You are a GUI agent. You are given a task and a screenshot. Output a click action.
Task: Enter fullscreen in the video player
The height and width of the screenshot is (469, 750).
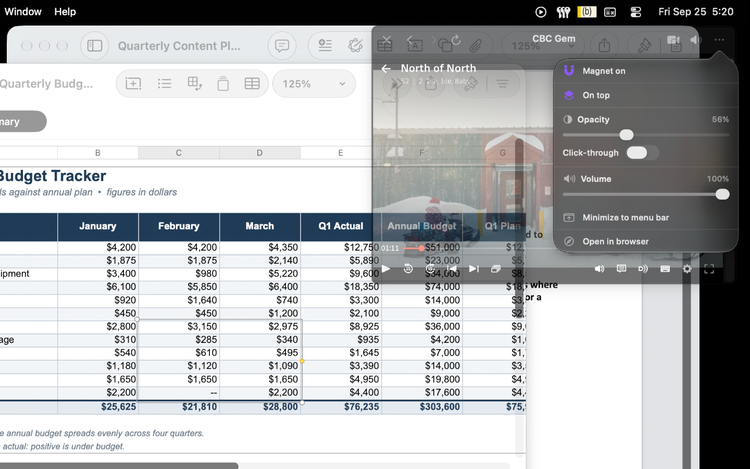pyautogui.click(x=709, y=269)
